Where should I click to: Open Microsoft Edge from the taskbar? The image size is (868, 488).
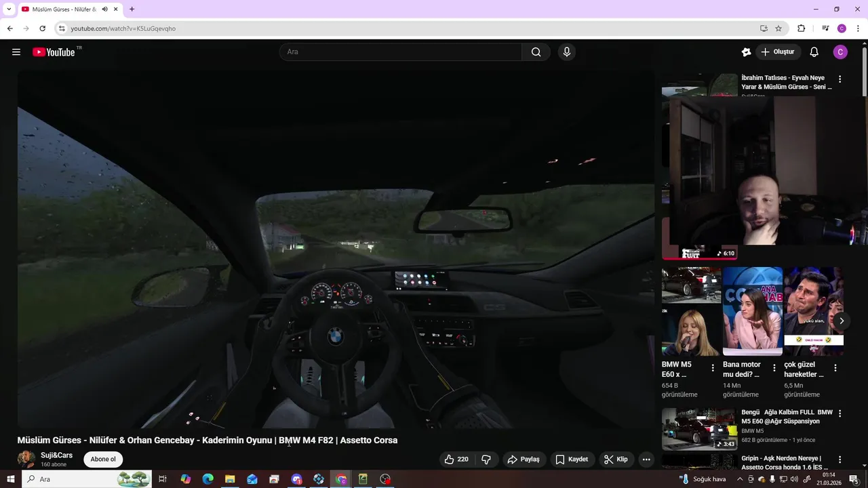pyautogui.click(x=208, y=479)
